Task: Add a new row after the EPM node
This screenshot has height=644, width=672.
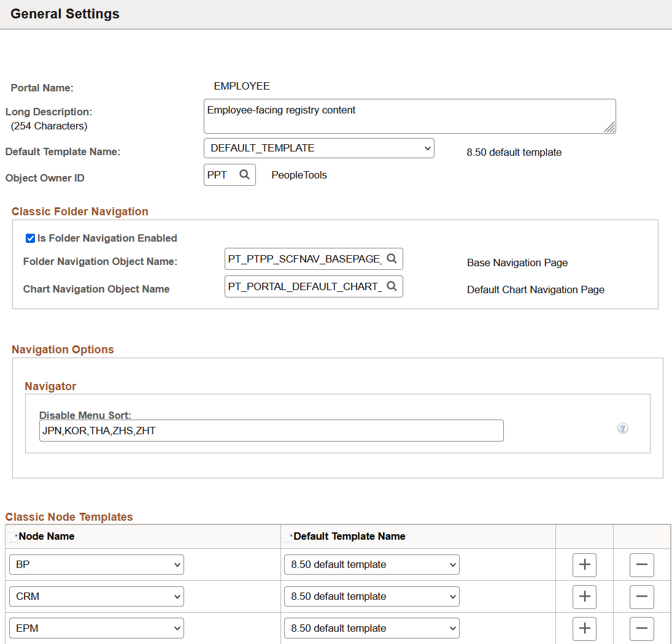Action: (584, 627)
